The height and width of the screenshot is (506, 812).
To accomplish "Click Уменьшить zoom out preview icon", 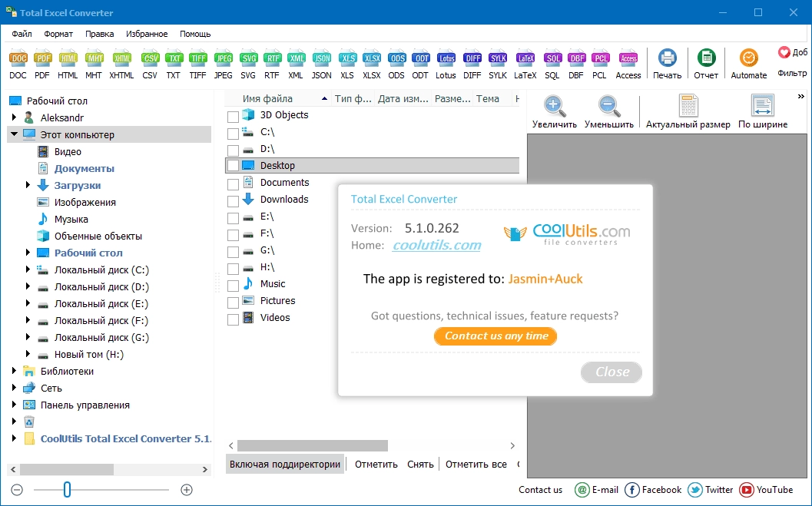I will [x=609, y=106].
